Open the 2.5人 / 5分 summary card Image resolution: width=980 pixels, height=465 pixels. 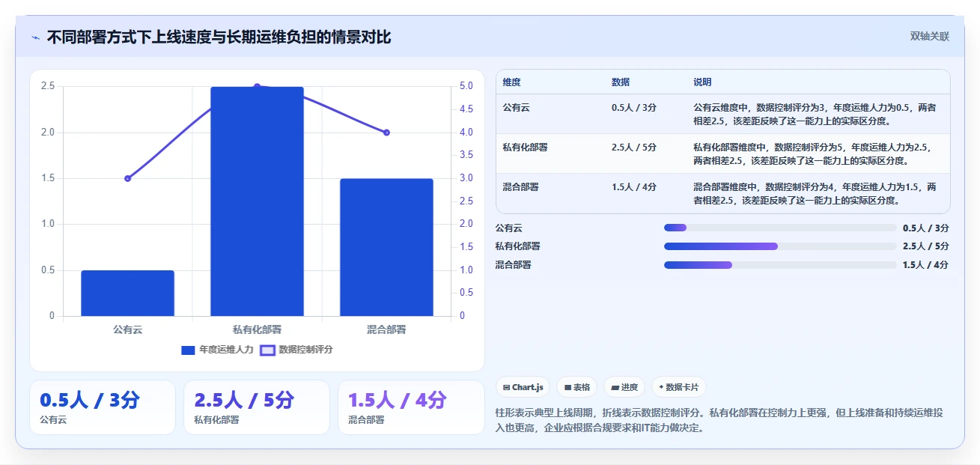[x=257, y=407]
